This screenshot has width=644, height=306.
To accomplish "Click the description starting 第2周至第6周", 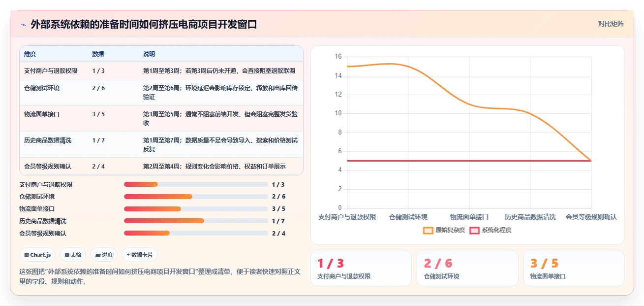I will 220,92.
